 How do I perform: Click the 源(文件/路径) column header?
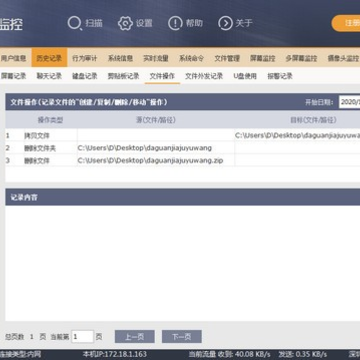coord(156,120)
